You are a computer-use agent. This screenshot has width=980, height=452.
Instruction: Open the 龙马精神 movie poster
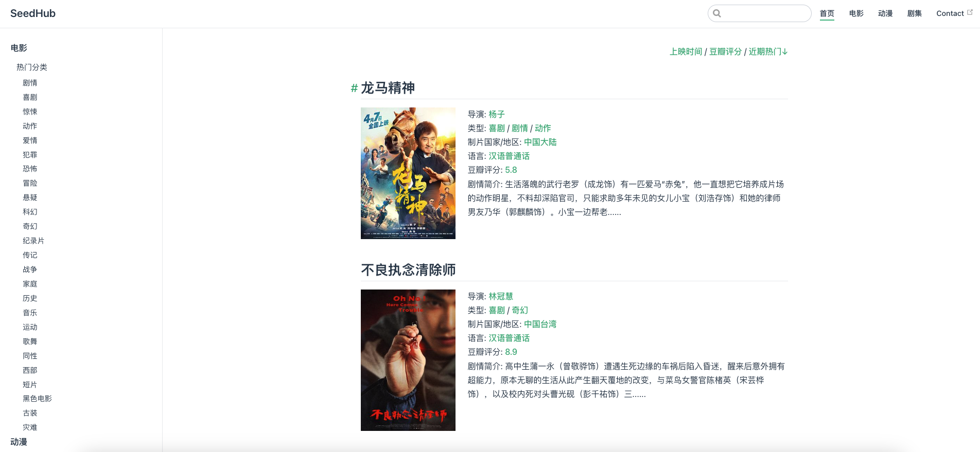[408, 173]
